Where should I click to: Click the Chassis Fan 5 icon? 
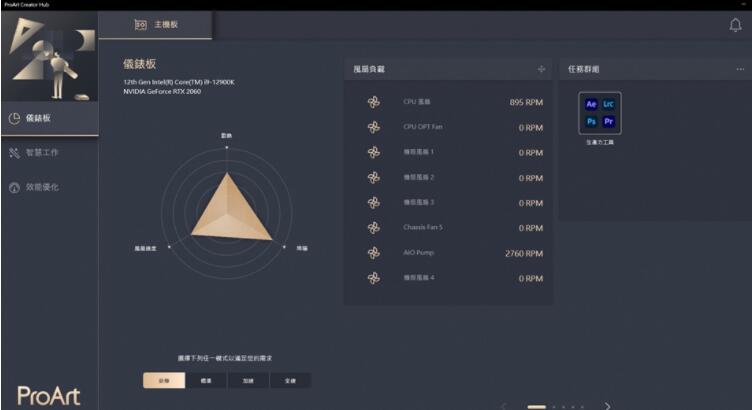373,228
